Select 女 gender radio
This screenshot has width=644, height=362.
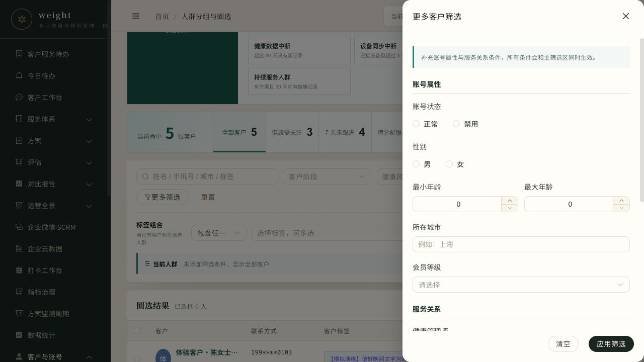[449, 164]
